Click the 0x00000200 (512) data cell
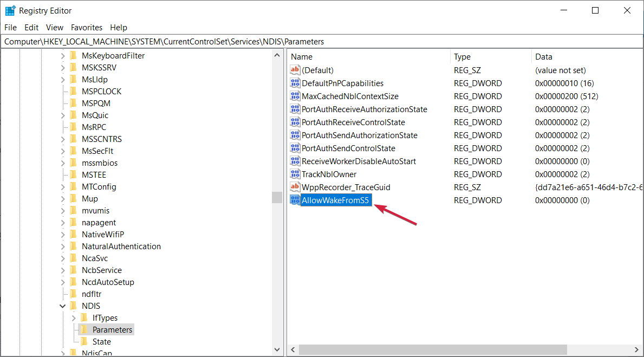Viewport: 644px width, 357px height. tap(567, 96)
